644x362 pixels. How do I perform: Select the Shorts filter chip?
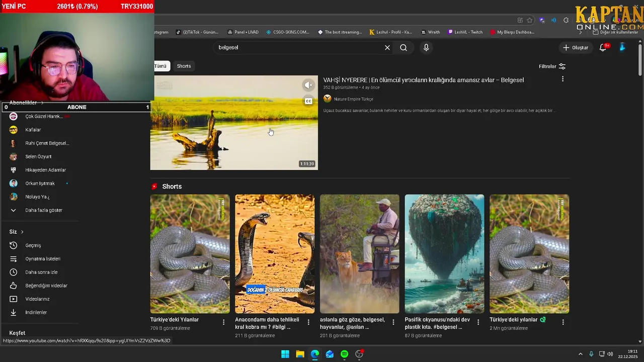pos(184,66)
